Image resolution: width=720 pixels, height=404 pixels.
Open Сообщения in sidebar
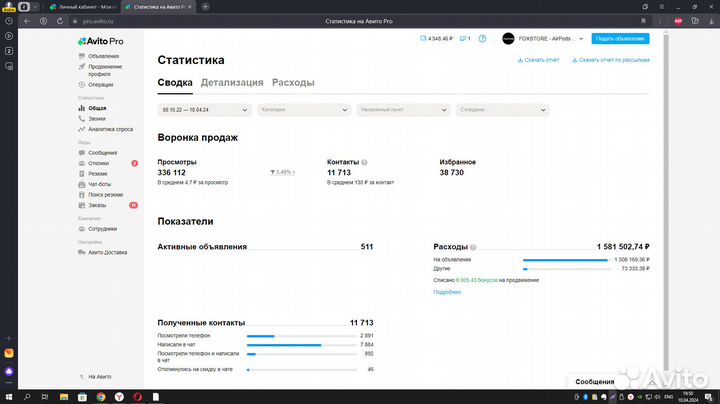102,152
